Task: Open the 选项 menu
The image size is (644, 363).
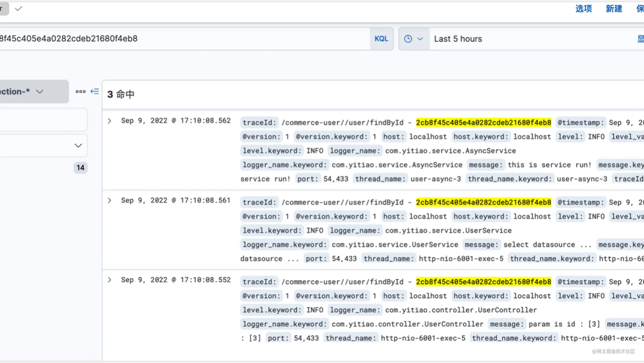Action: pos(584,9)
